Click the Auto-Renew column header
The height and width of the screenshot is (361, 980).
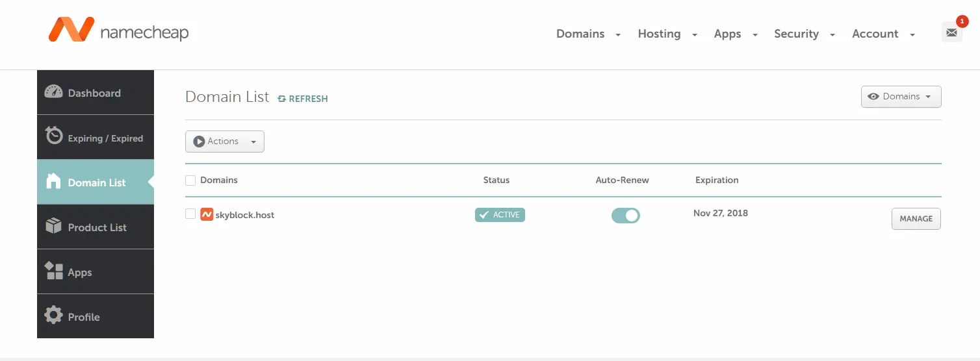622,180
